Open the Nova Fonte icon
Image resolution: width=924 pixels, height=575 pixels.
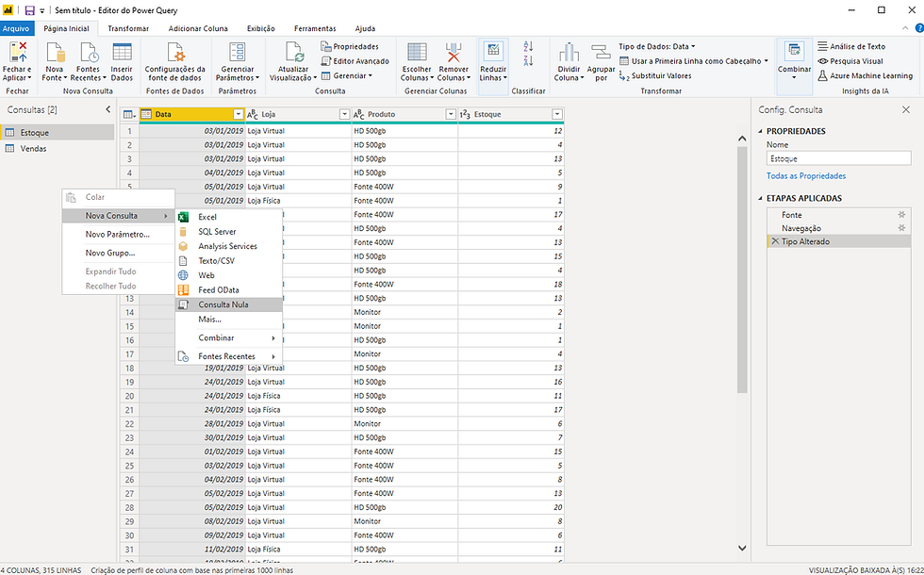(55, 53)
